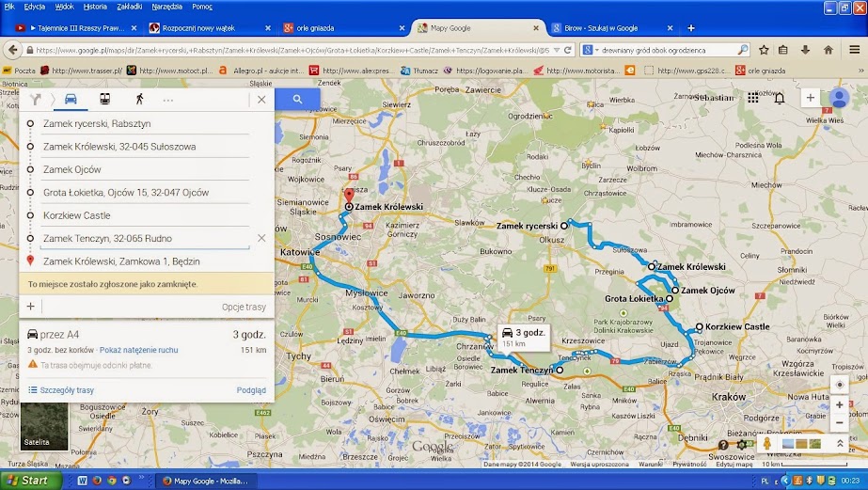Image resolution: width=868 pixels, height=490 pixels.
Task: Open the map help question icon
Action: click(x=723, y=445)
